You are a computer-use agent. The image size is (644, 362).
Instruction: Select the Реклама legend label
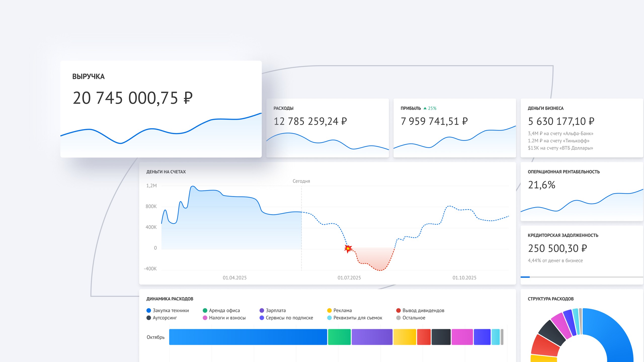pos(343,310)
